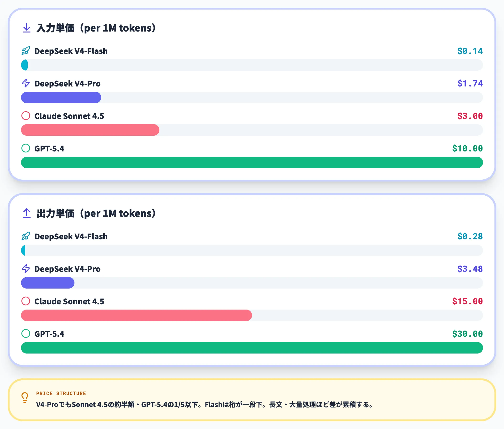Click the Claude Sonnet 4.5 model name in output chart
Viewport: 504px width, 429px height.
tap(69, 301)
